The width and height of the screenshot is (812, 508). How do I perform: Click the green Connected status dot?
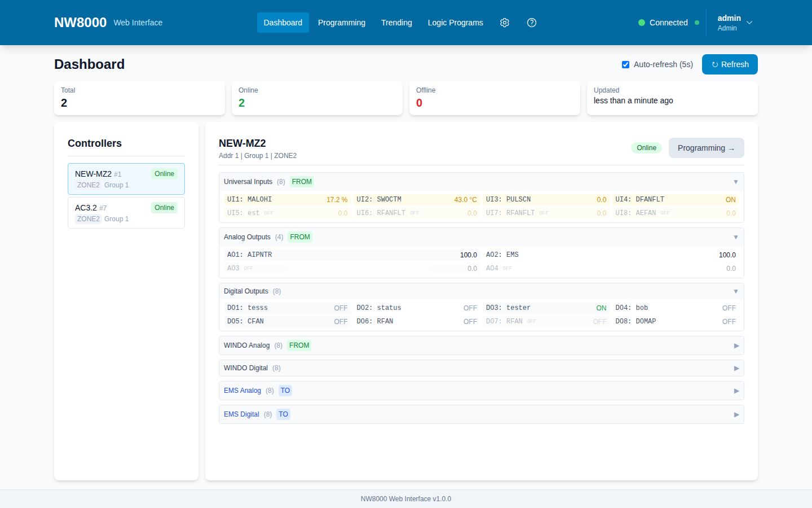tap(642, 23)
